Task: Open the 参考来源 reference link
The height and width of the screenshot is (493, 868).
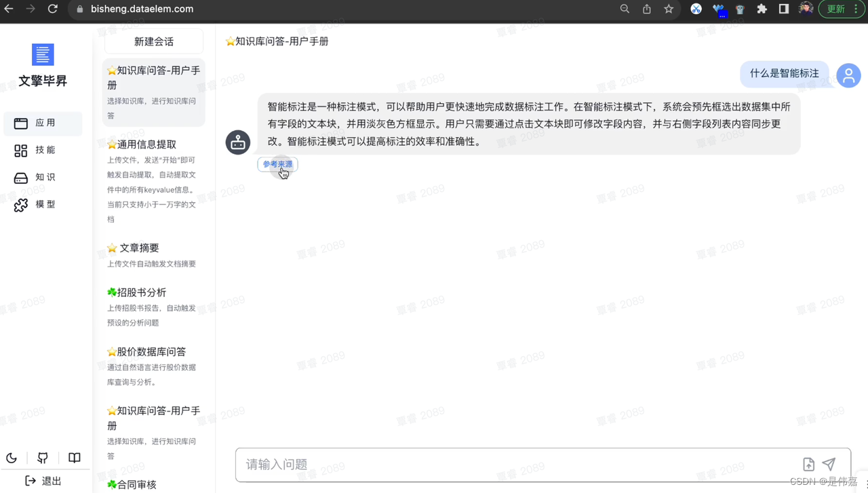Action: 277,164
